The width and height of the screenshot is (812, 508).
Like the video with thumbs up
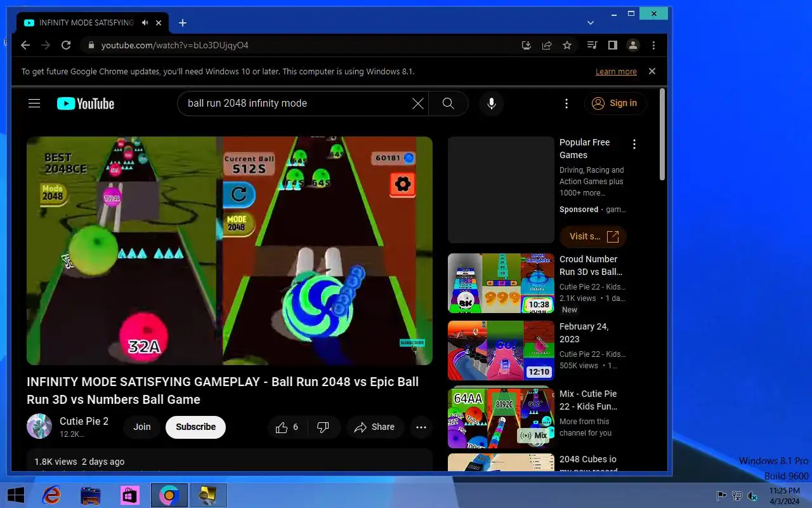[x=287, y=427]
